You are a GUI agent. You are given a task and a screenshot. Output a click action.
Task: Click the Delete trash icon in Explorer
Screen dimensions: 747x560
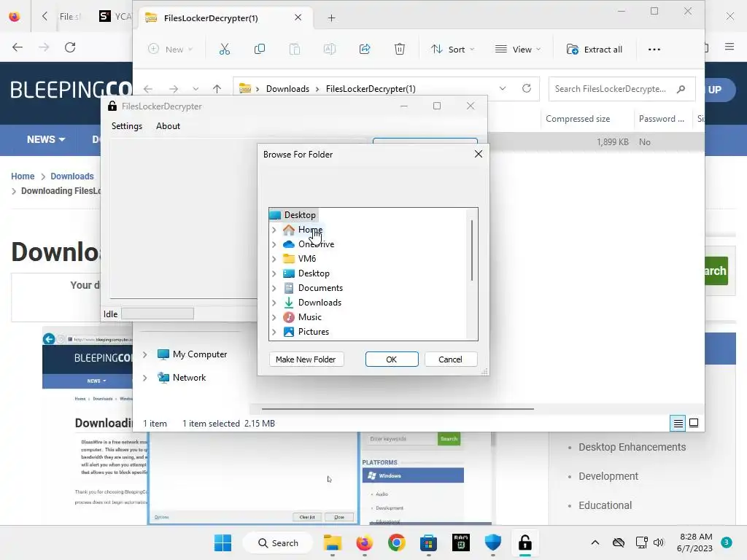click(x=400, y=49)
